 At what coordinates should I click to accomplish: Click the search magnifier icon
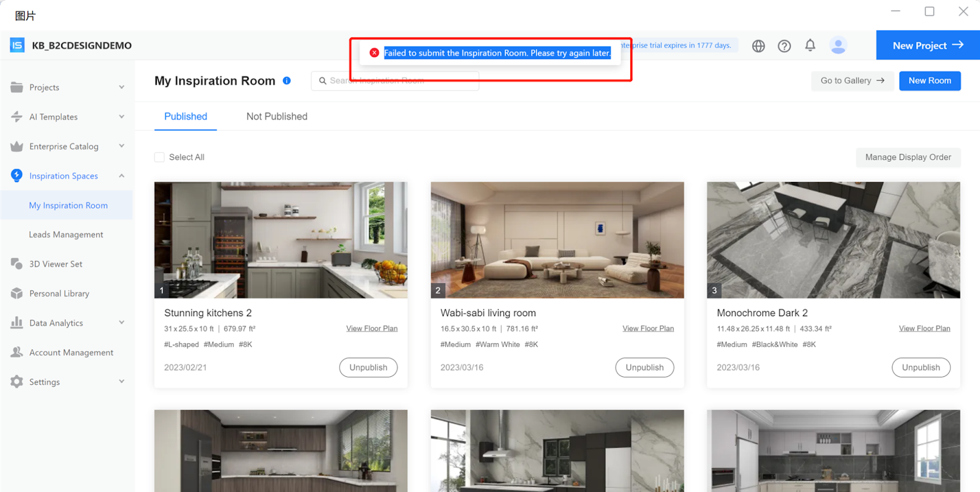[323, 81]
